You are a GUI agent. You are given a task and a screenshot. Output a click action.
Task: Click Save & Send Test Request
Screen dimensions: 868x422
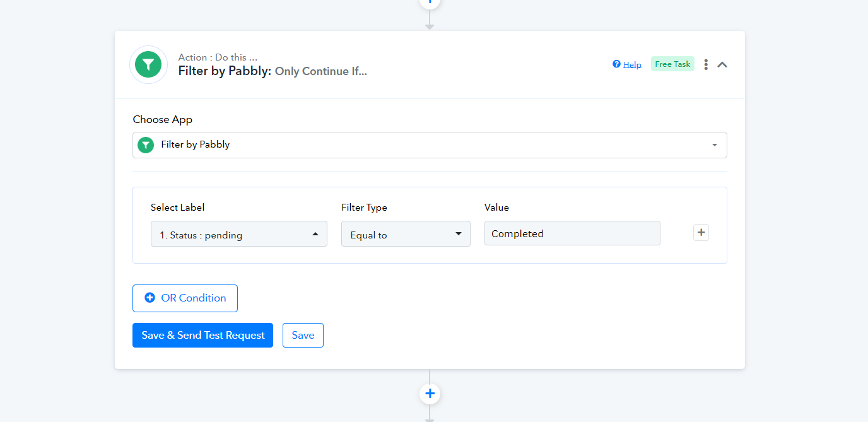click(x=202, y=336)
